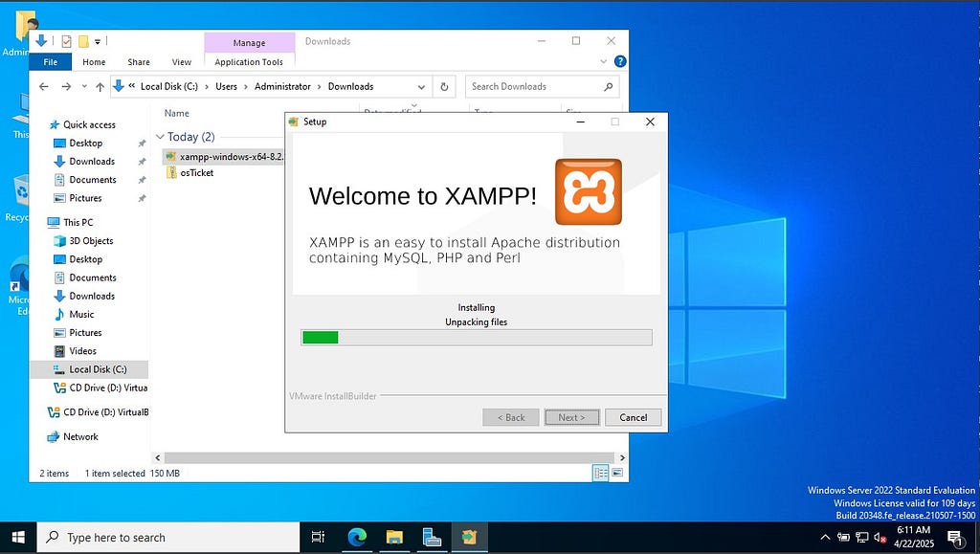
Task: Click Users breadcrumb in address bar
Action: pos(226,86)
